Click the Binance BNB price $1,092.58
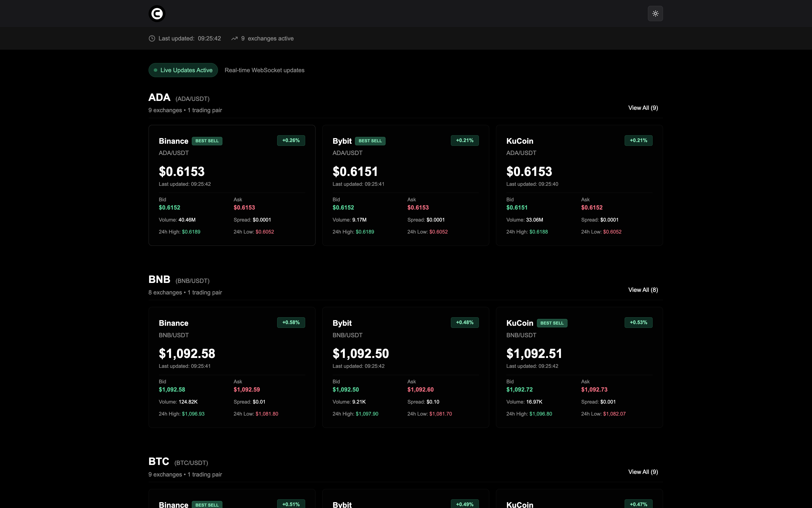 click(187, 353)
